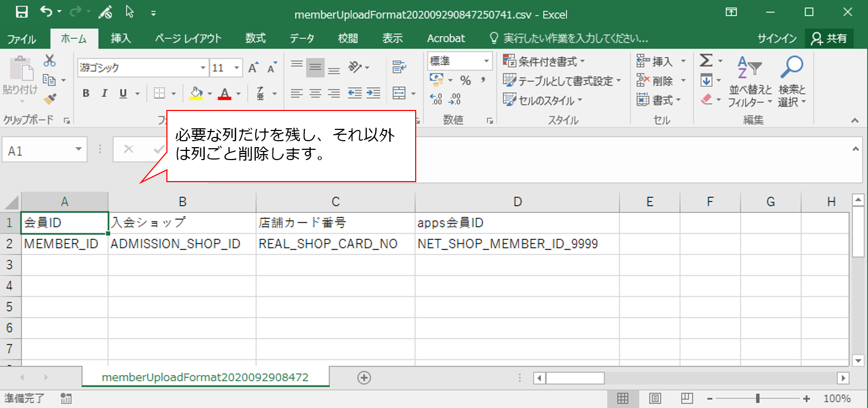This screenshot has height=408, width=868.
Task: Open the font name dropdown
Action: [203, 68]
